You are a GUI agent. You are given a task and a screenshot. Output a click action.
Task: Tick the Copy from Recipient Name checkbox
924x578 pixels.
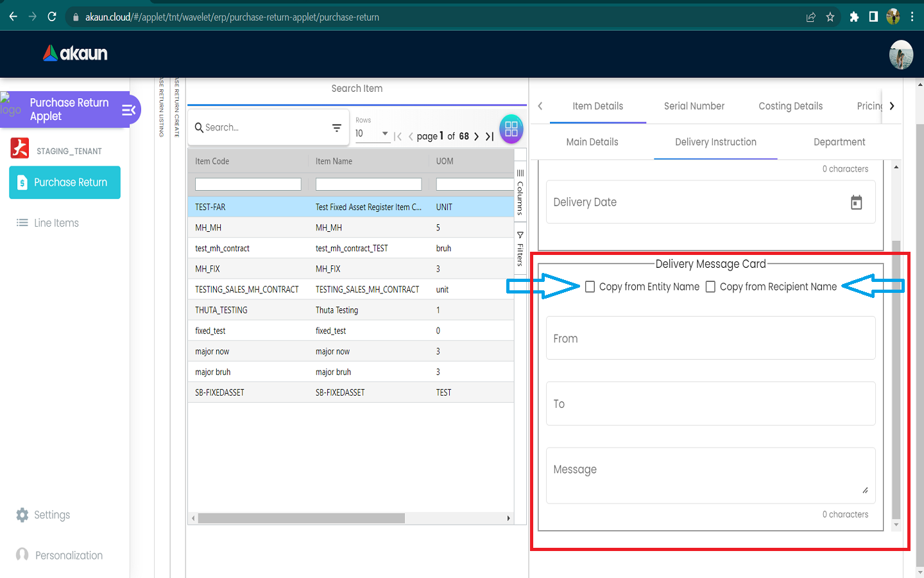pyautogui.click(x=710, y=287)
